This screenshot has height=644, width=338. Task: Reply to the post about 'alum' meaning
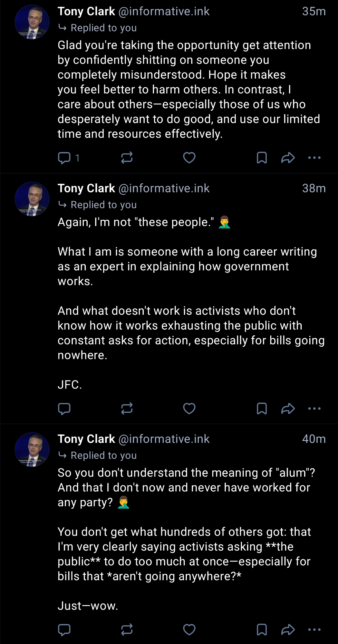(x=64, y=630)
